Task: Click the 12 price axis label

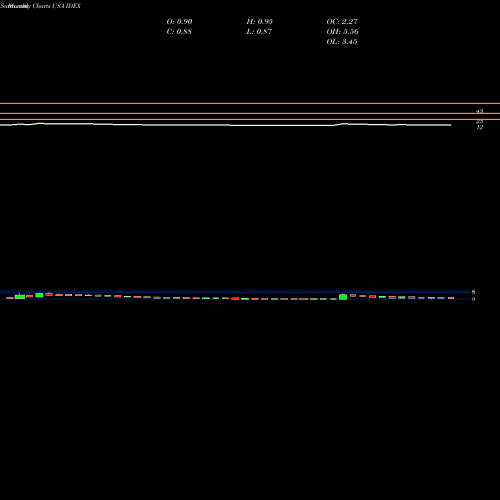Action: 480,127
